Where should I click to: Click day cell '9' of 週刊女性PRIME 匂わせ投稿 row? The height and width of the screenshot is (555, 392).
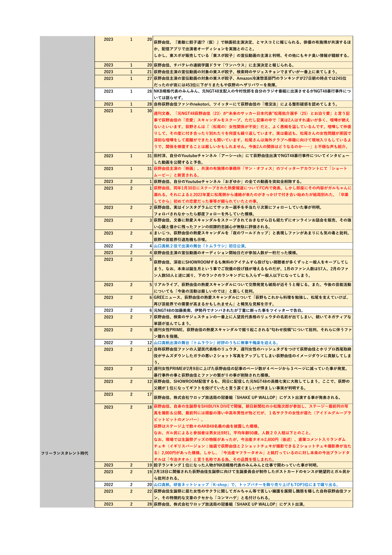pyautogui.click(x=151, y=330)
